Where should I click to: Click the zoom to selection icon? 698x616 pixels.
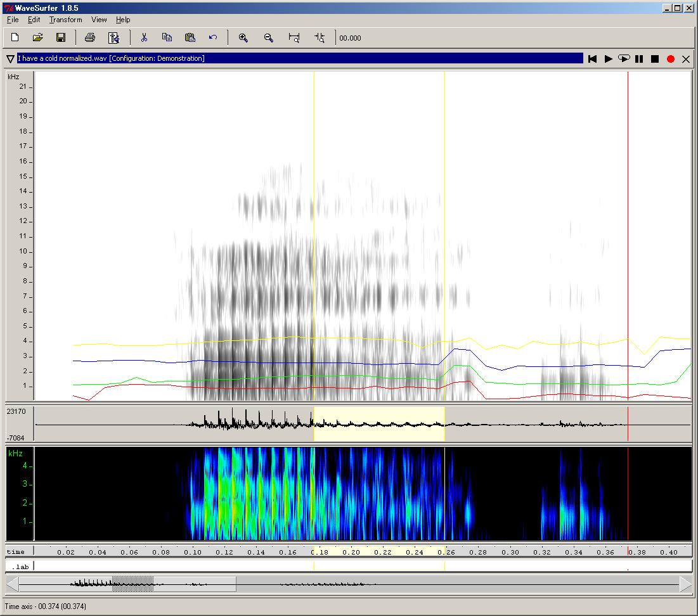click(x=320, y=38)
